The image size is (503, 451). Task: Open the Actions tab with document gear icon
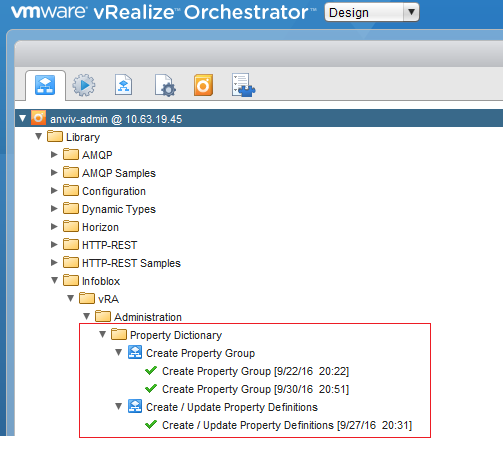click(165, 86)
